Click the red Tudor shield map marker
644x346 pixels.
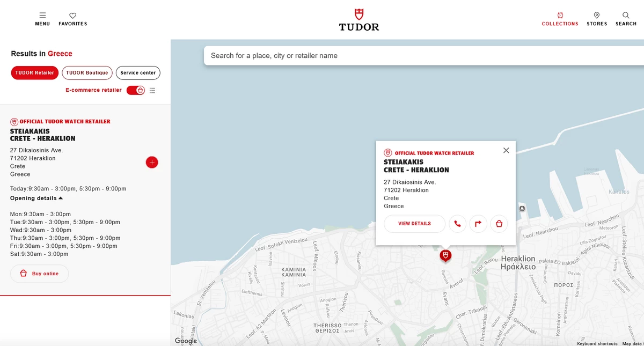[445, 255]
